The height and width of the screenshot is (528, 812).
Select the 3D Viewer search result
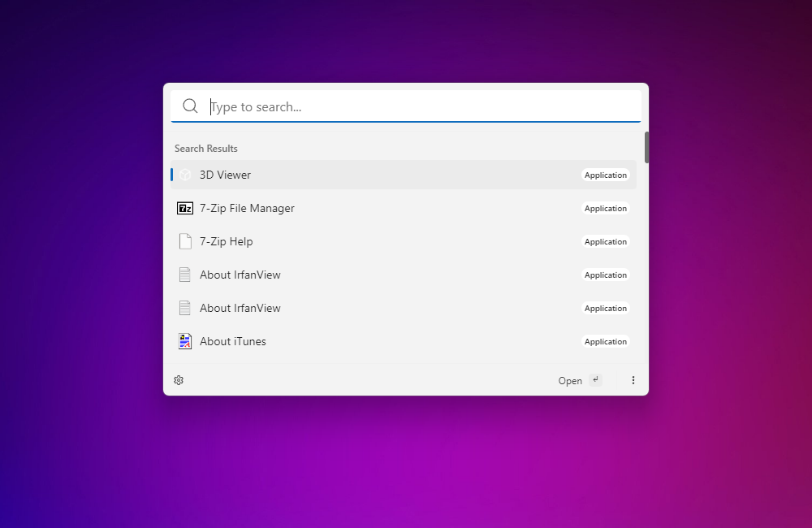226,175
